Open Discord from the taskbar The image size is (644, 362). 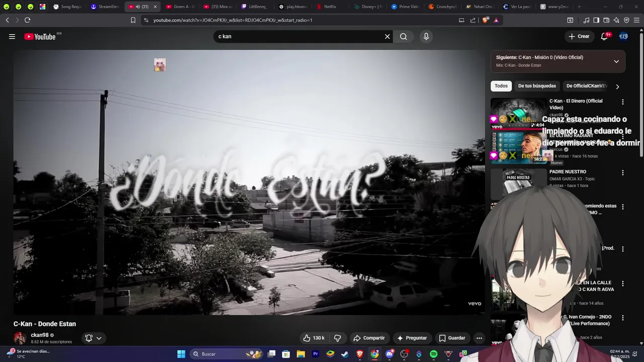point(389,354)
